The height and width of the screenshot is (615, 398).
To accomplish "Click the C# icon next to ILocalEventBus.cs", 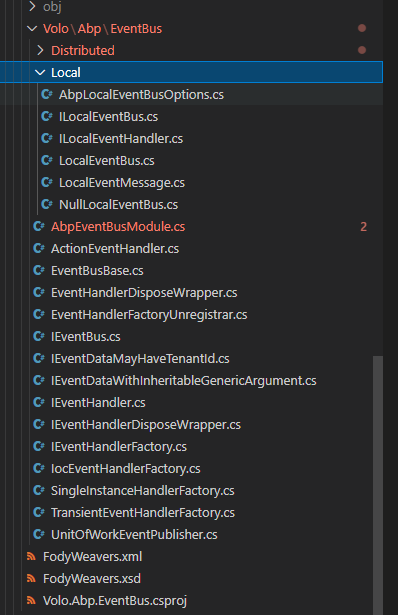I will (47, 116).
